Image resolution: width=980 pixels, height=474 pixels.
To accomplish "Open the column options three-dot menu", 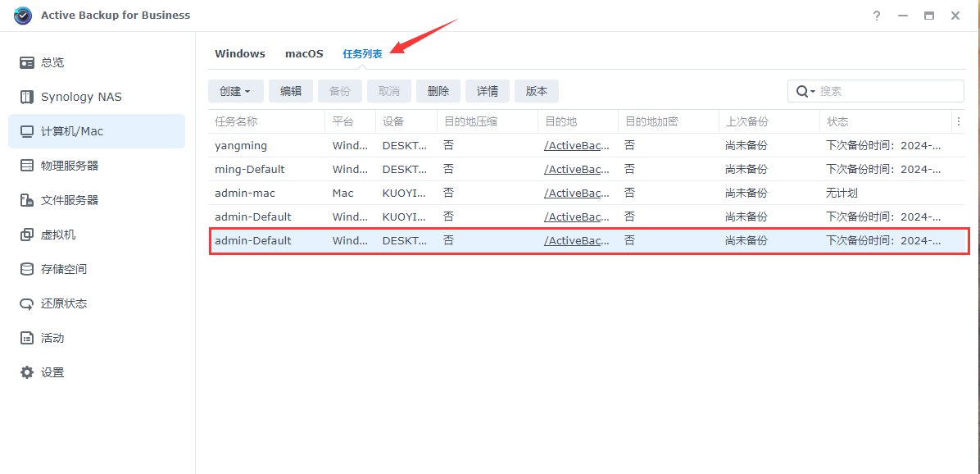I will 959,121.
